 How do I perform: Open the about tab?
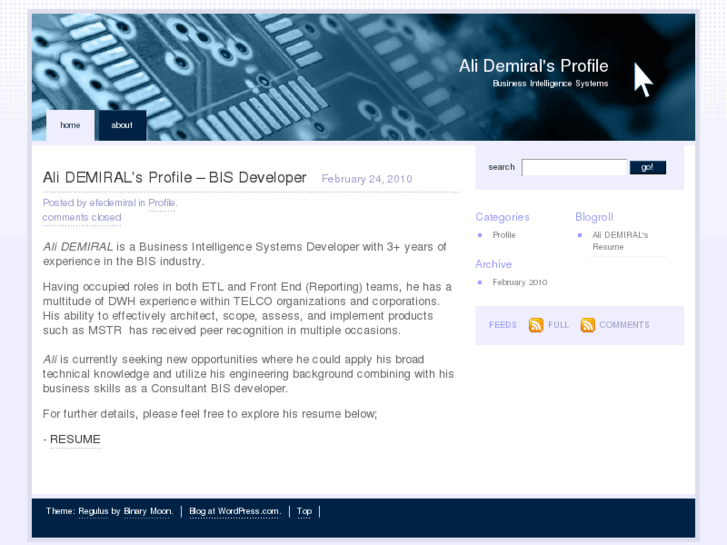(122, 125)
